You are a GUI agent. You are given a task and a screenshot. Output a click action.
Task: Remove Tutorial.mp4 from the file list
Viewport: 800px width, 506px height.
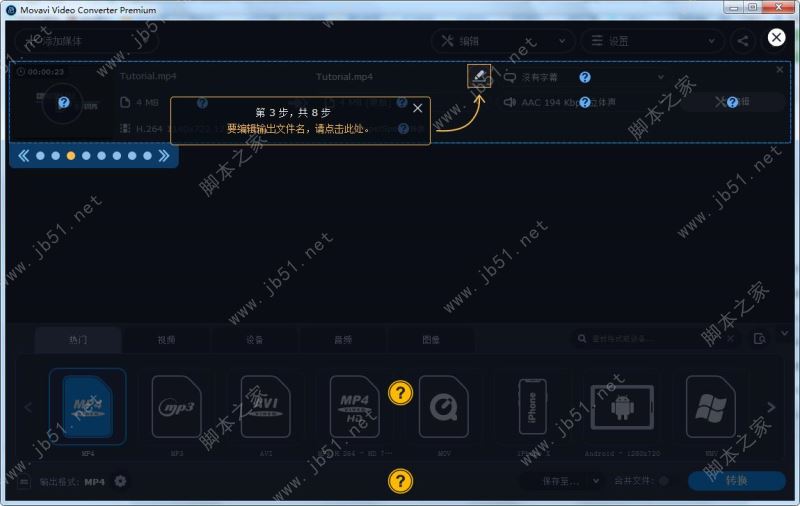pyautogui.click(x=780, y=69)
